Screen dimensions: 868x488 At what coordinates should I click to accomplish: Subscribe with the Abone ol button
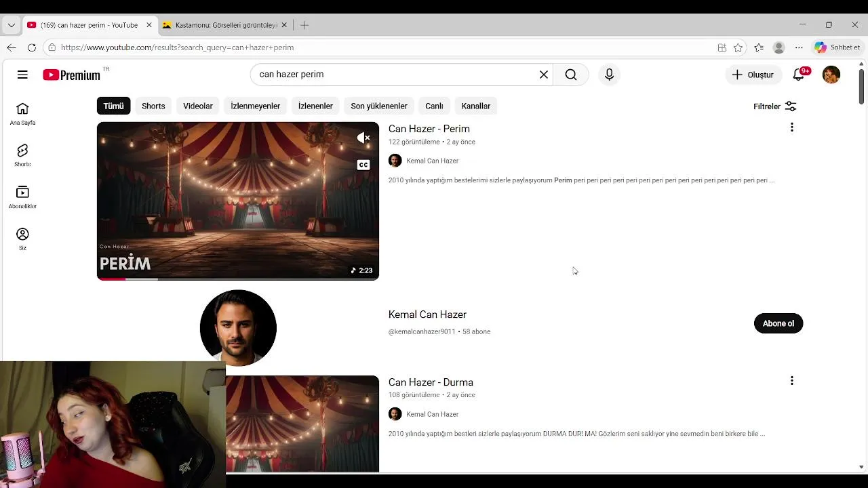[778, 323]
